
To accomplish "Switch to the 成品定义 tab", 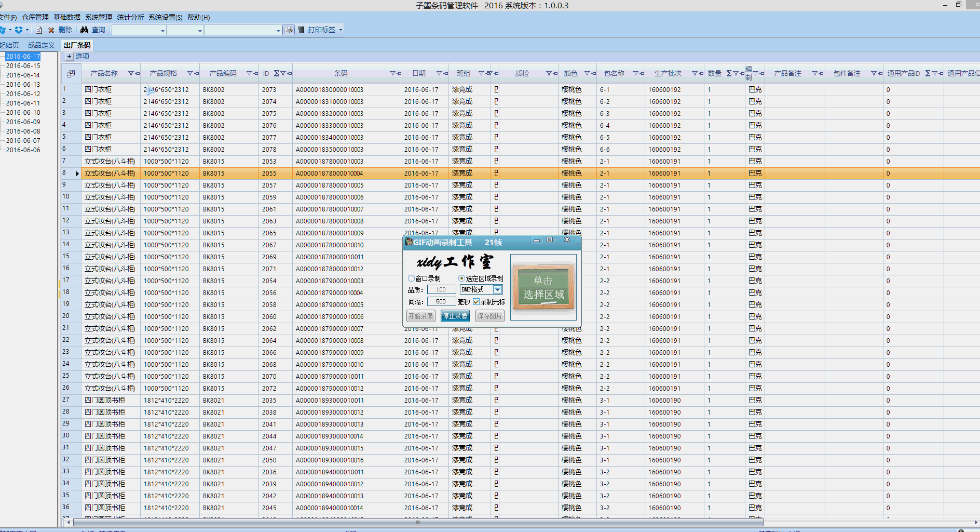I will [x=41, y=45].
